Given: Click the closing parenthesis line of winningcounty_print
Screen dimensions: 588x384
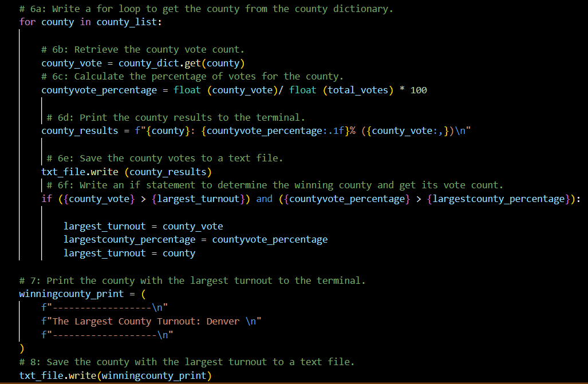Looking at the screenshot, I should (x=22, y=349).
